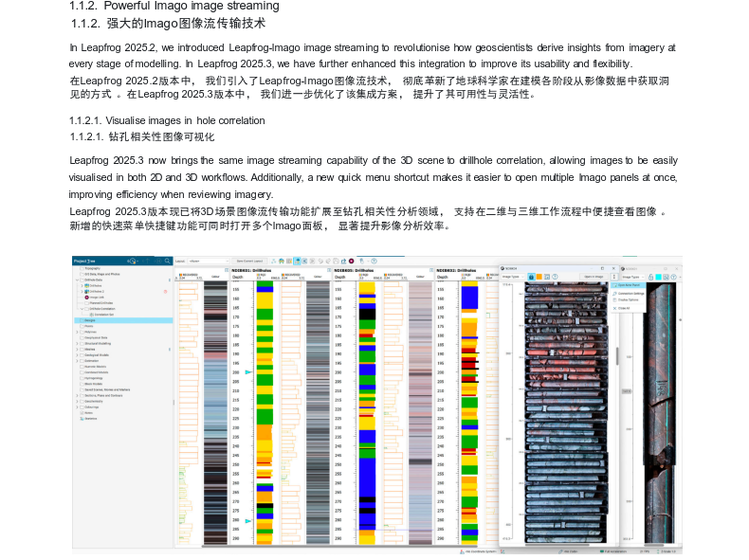
Task: Expand the Drillhole Data tree node
Action: pos(76,280)
